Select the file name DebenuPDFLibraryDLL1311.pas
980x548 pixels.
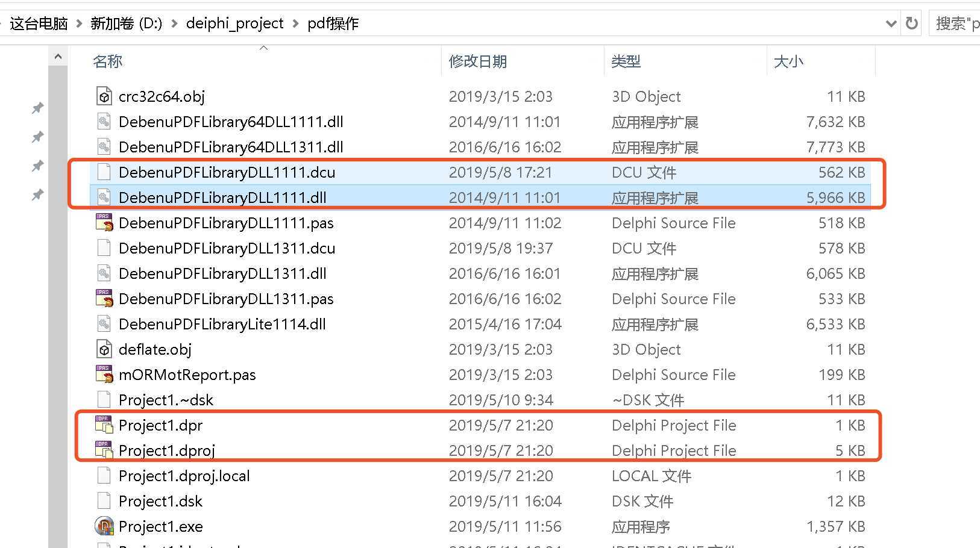pyautogui.click(x=226, y=299)
